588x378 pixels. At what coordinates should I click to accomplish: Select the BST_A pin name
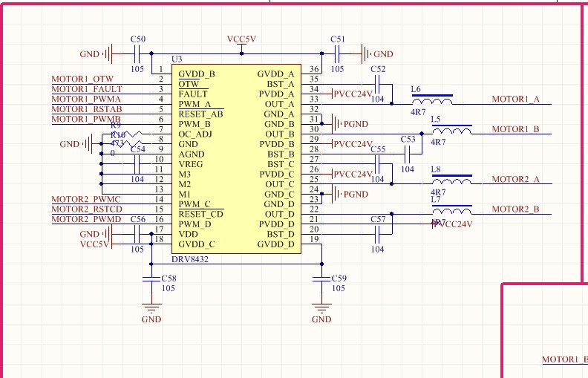coord(281,84)
